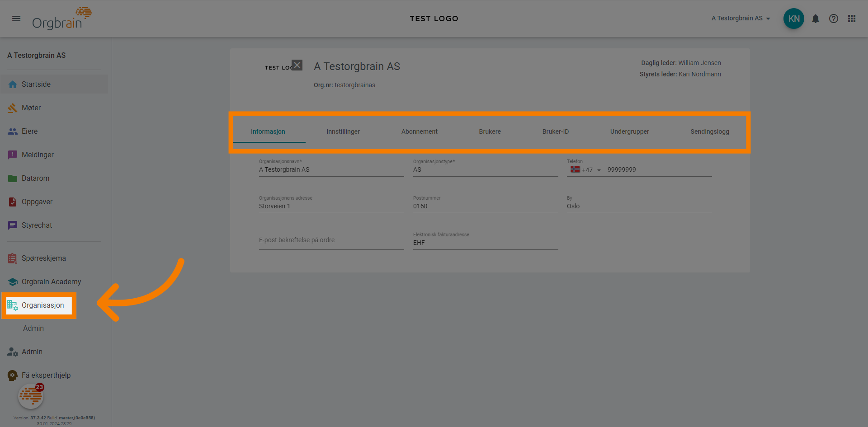Open the Sendingslogg tab
Viewport: 868px width, 427px height.
(x=709, y=131)
